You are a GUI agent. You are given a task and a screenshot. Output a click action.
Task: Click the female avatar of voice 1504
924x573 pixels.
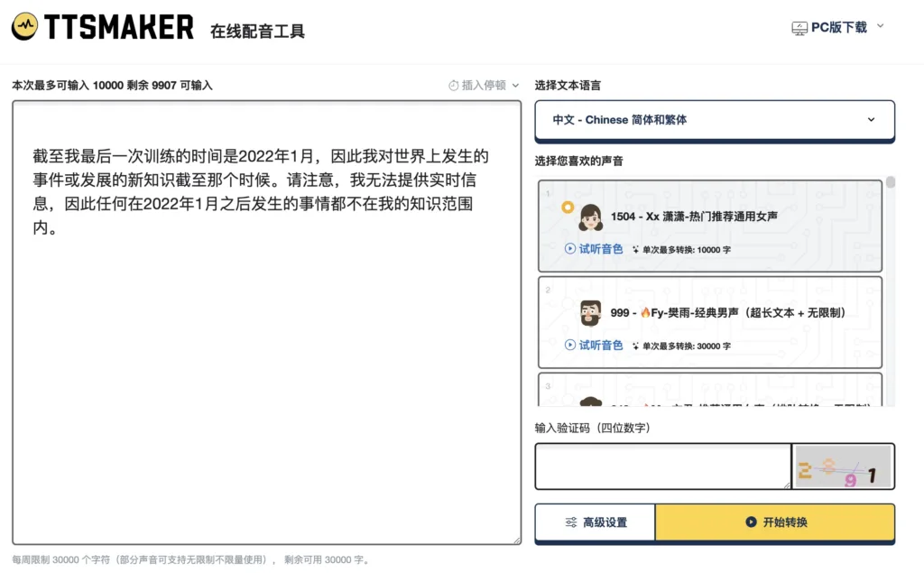point(591,217)
